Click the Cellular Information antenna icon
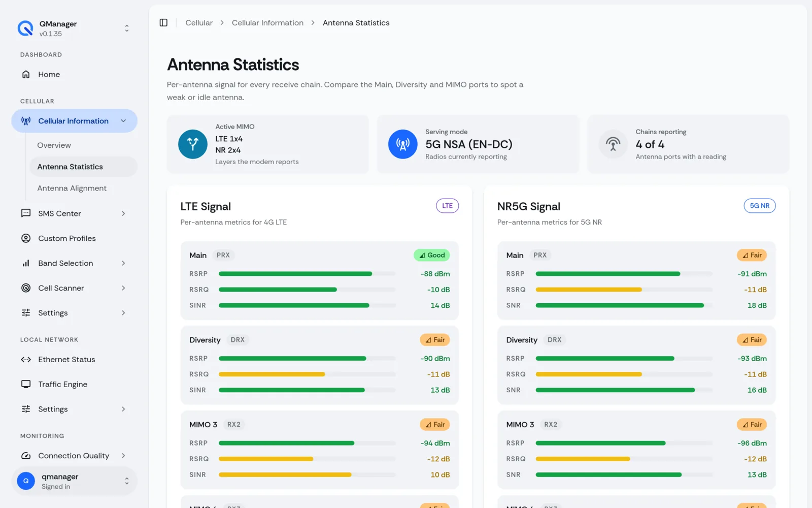The height and width of the screenshot is (508, 812). tap(26, 121)
